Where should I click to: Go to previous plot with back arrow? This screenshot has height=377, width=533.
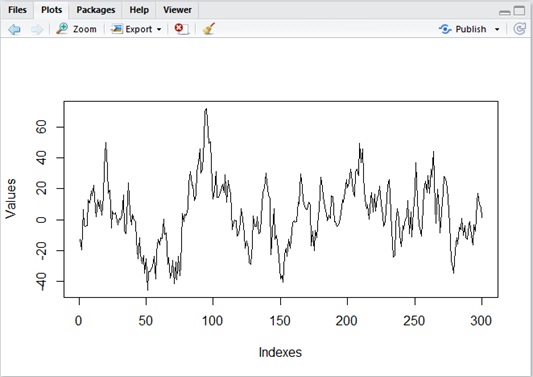point(14,29)
